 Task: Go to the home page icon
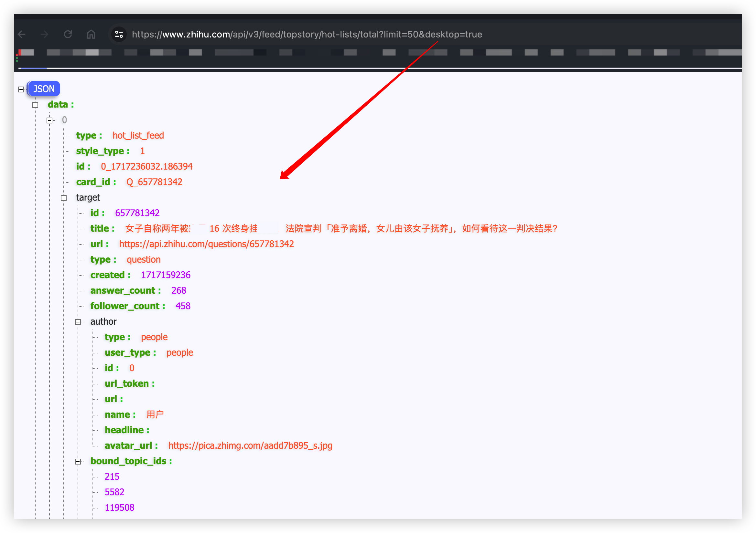click(91, 34)
